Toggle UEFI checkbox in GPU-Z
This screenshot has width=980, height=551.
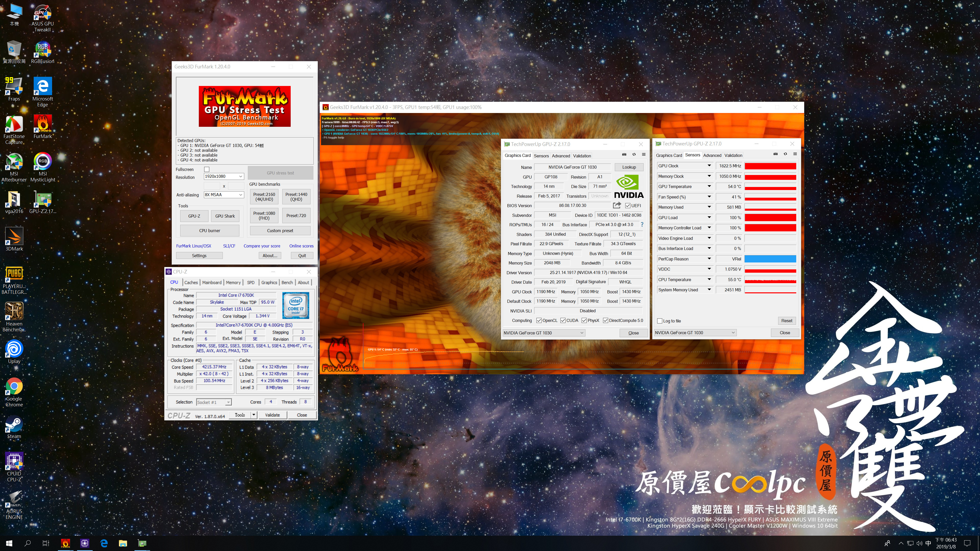[x=628, y=206]
